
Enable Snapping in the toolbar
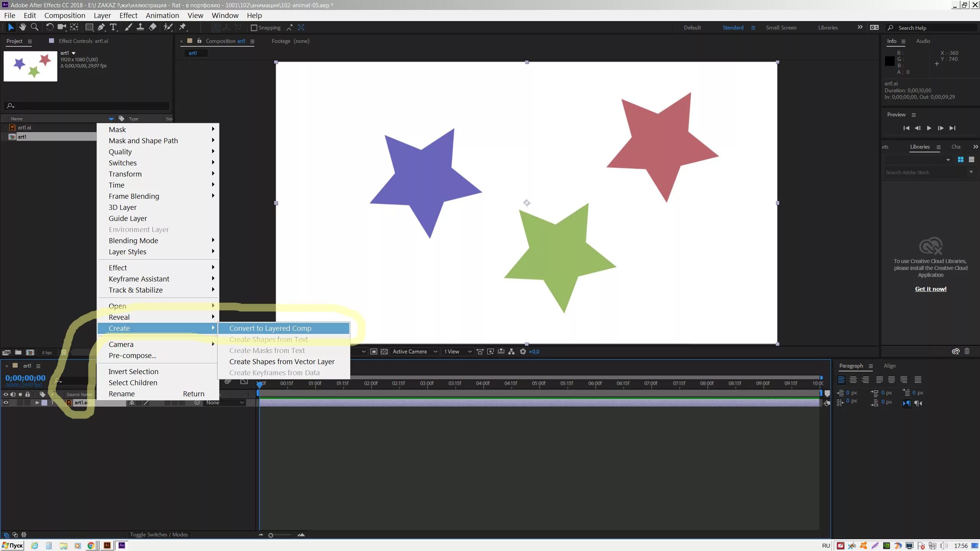coord(253,28)
